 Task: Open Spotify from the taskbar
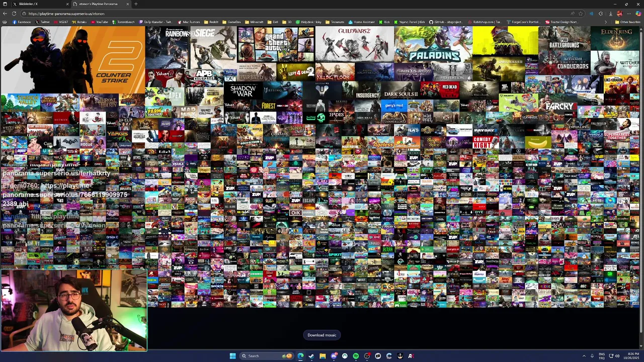tap(356, 356)
